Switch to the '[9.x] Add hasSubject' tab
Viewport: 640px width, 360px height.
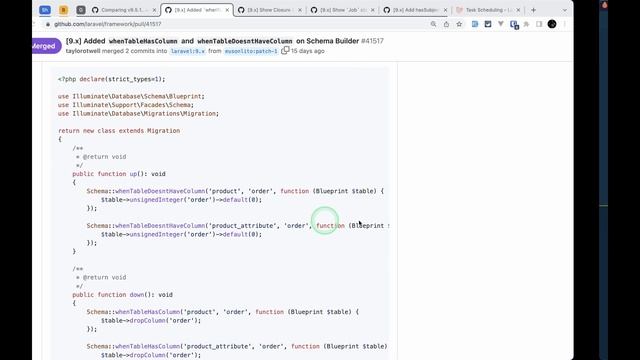coord(415,10)
